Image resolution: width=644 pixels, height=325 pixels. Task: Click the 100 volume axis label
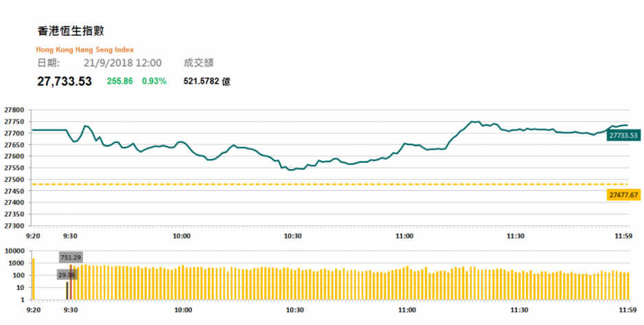pyautogui.click(x=20, y=276)
